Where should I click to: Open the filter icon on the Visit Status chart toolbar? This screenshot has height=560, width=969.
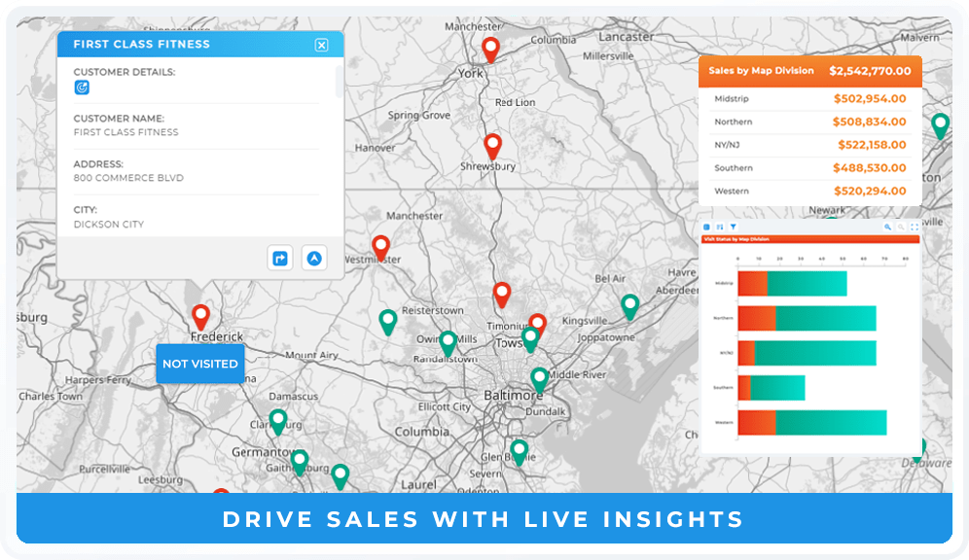point(734,227)
